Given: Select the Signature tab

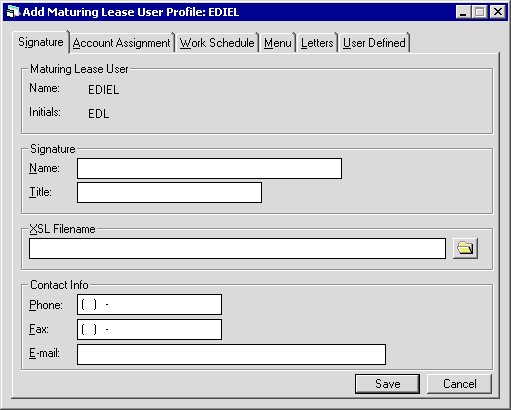Looking at the screenshot, I should pyautogui.click(x=41, y=42).
